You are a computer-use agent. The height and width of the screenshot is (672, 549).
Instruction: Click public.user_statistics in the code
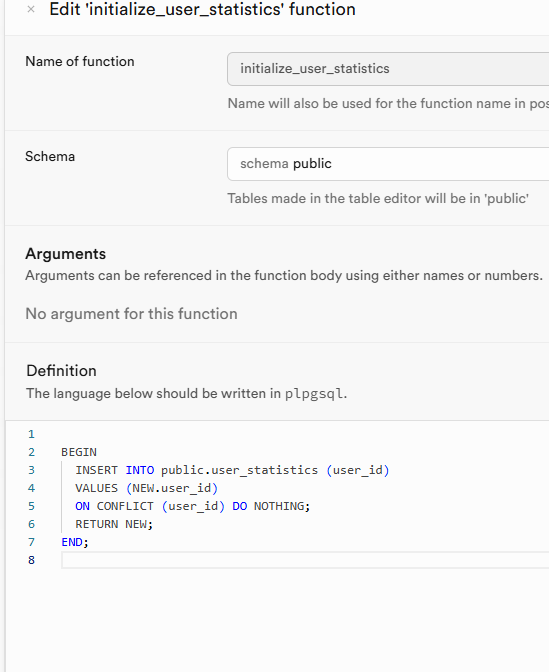[x=240, y=470]
